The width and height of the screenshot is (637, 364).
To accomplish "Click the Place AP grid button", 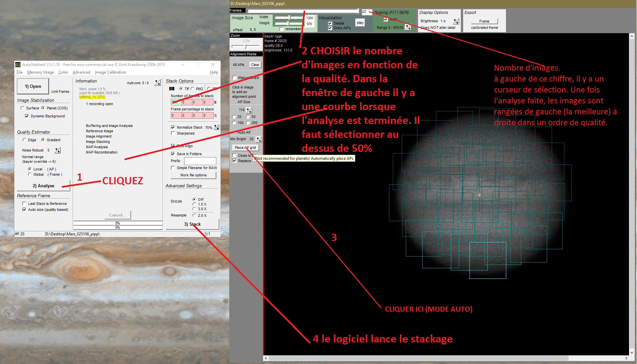I will pos(245,148).
